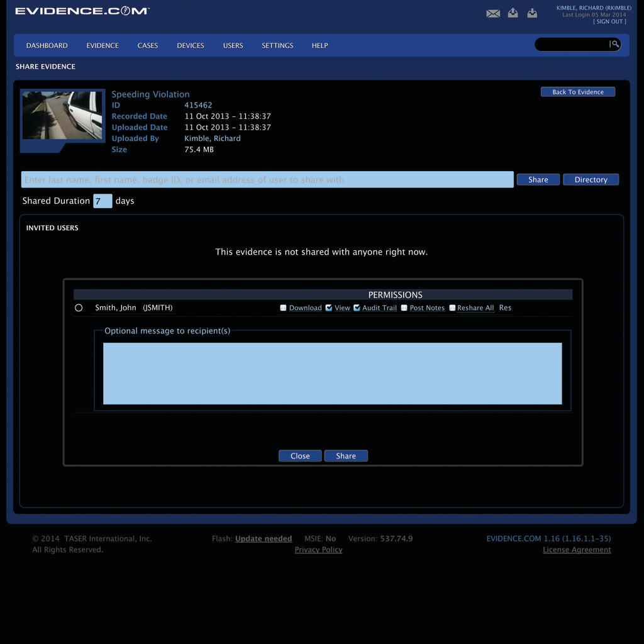Open the Devices menu tab

pyautogui.click(x=191, y=46)
